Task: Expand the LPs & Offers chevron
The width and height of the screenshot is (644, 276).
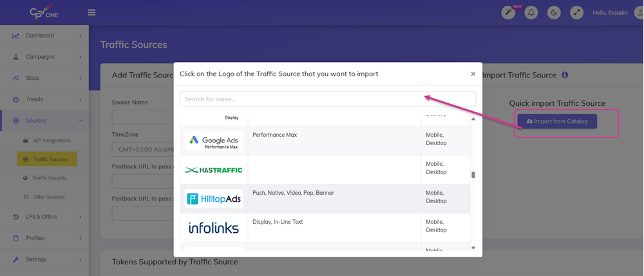Action: tap(80, 217)
